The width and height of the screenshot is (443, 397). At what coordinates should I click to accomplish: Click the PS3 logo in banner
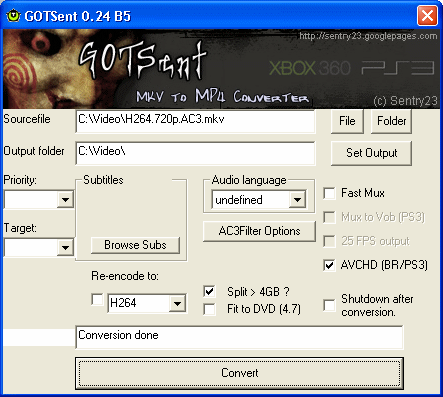click(x=398, y=68)
